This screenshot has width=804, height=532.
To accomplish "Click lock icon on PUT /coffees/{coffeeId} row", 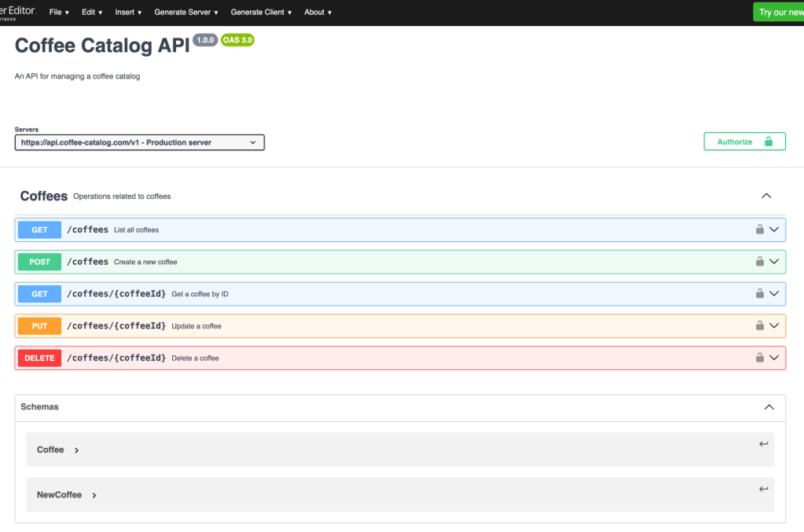I will [x=759, y=325].
